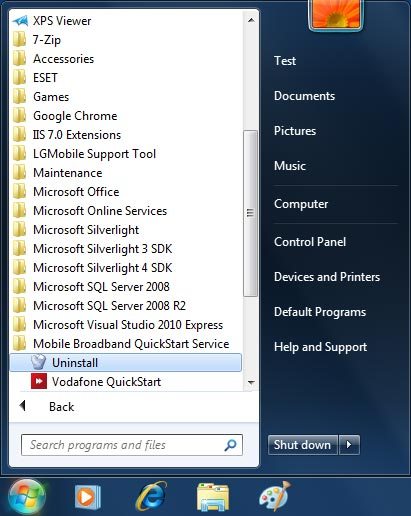Click the search magnifier icon
The width and height of the screenshot is (411, 516).
[230, 444]
